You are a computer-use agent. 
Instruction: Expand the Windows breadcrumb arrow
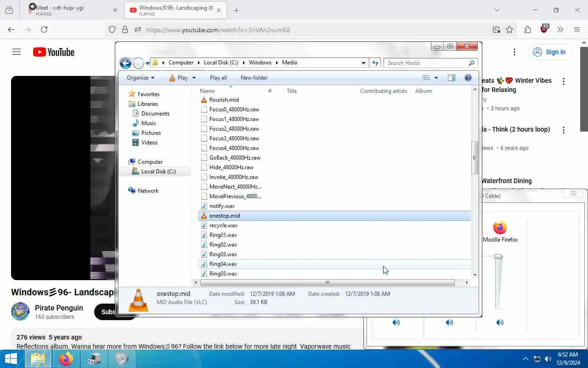pos(277,63)
